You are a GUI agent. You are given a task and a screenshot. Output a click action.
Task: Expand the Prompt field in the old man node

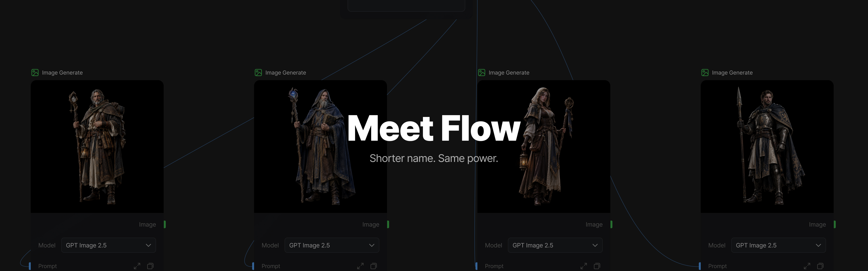(137, 266)
